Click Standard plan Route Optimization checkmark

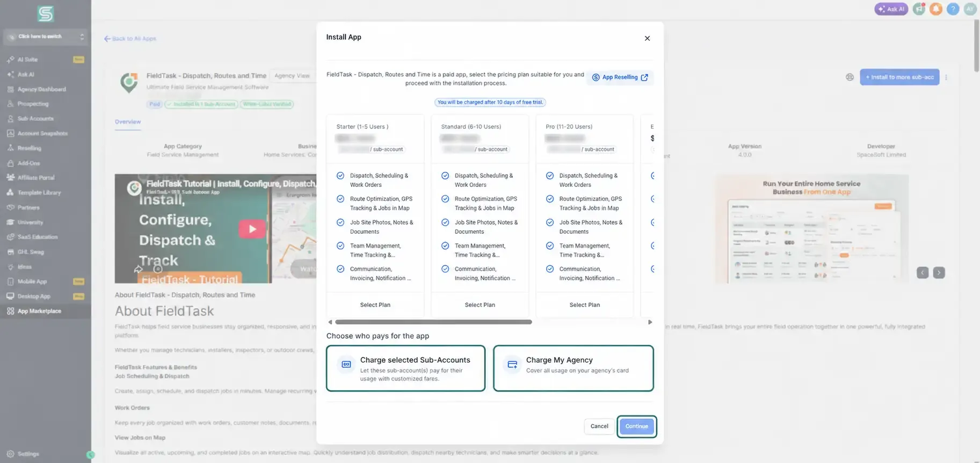(445, 199)
